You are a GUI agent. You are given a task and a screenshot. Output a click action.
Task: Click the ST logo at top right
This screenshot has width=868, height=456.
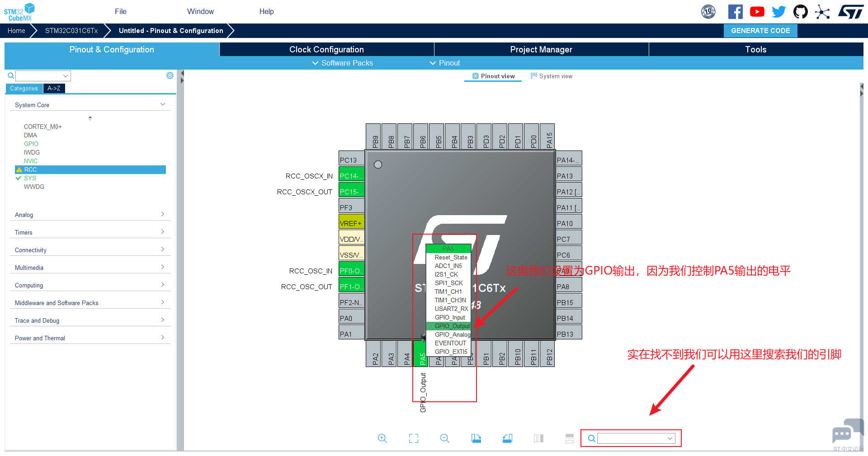(851, 12)
